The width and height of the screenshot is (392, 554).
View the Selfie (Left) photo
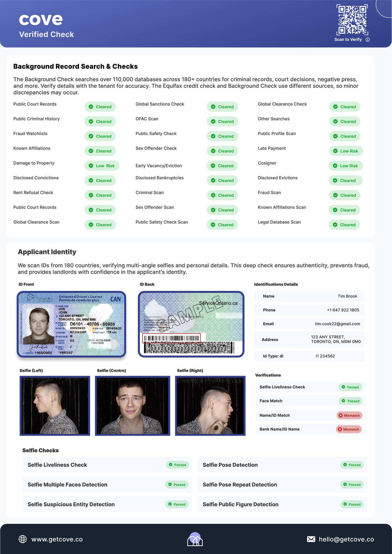click(55, 406)
